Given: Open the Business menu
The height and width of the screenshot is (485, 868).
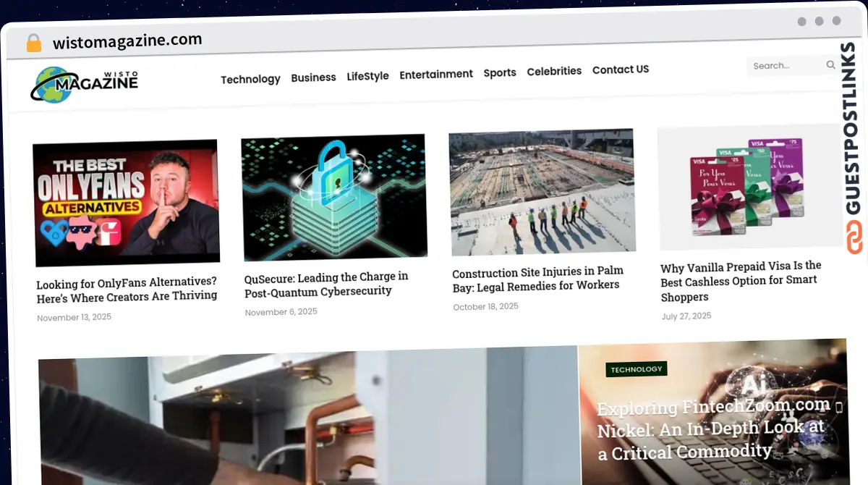Looking at the screenshot, I should coord(313,77).
